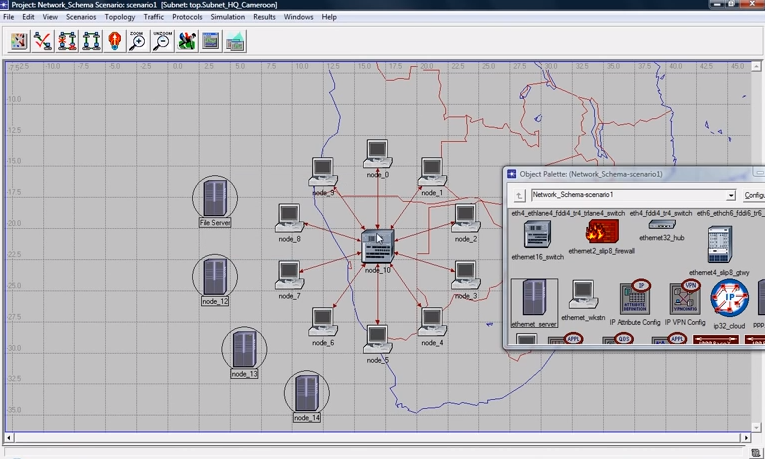The height and width of the screenshot is (459, 765).
Task: Select the Zoom magnifier tool
Action: pos(138,40)
